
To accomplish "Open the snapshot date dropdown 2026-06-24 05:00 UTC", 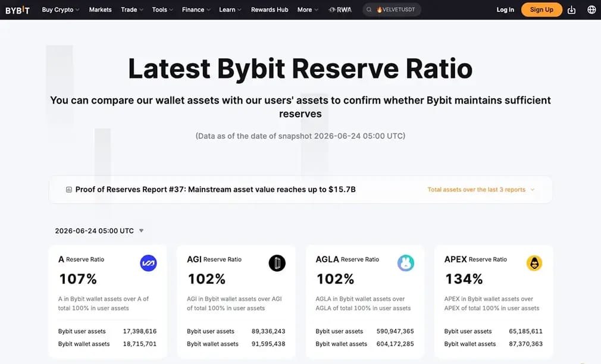I will (99, 231).
